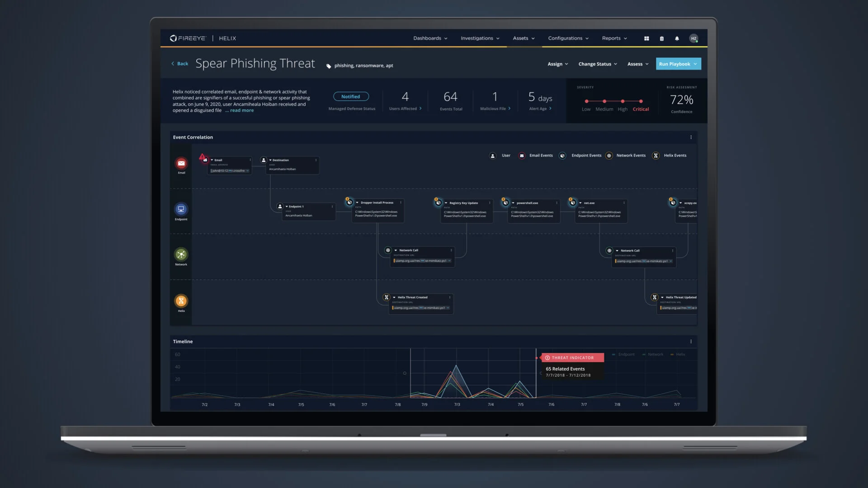Click the grid apps icon in header
This screenshot has height=488, width=868.
click(646, 38)
